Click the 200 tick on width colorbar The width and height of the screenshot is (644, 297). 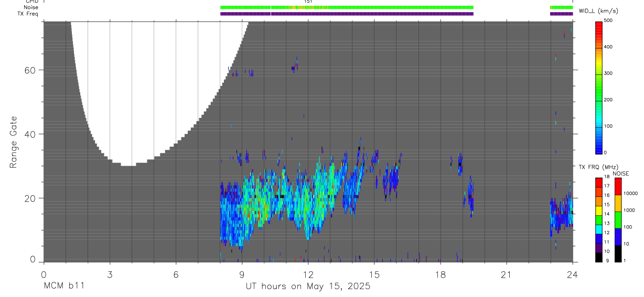coord(608,100)
